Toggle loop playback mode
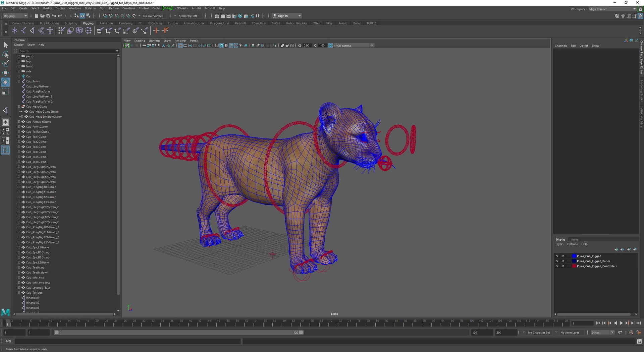644x352 pixels. (620, 333)
